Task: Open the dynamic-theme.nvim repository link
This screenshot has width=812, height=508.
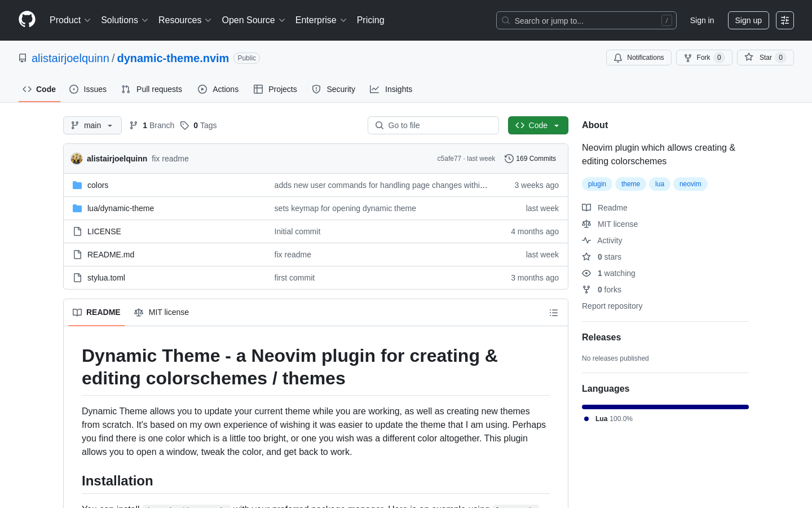Action: 173,58
